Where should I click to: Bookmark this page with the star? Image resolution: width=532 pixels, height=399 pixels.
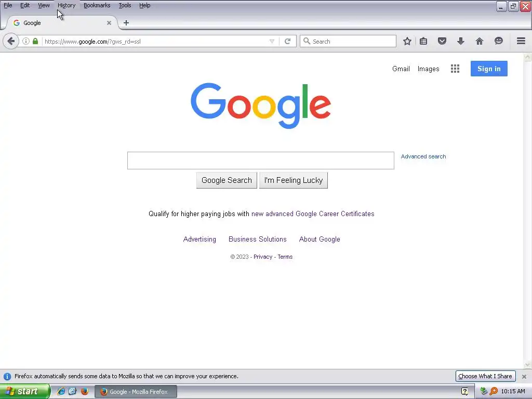(407, 42)
